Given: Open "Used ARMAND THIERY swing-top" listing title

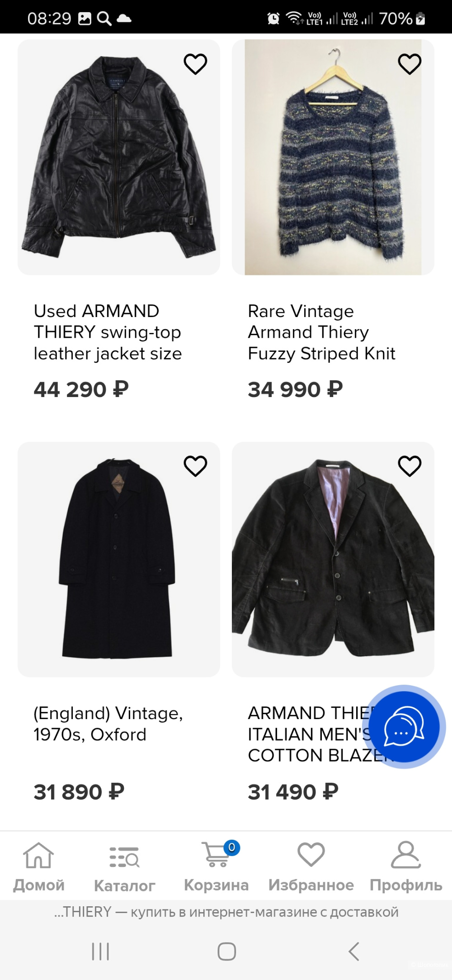Looking at the screenshot, I should click(x=108, y=332).
